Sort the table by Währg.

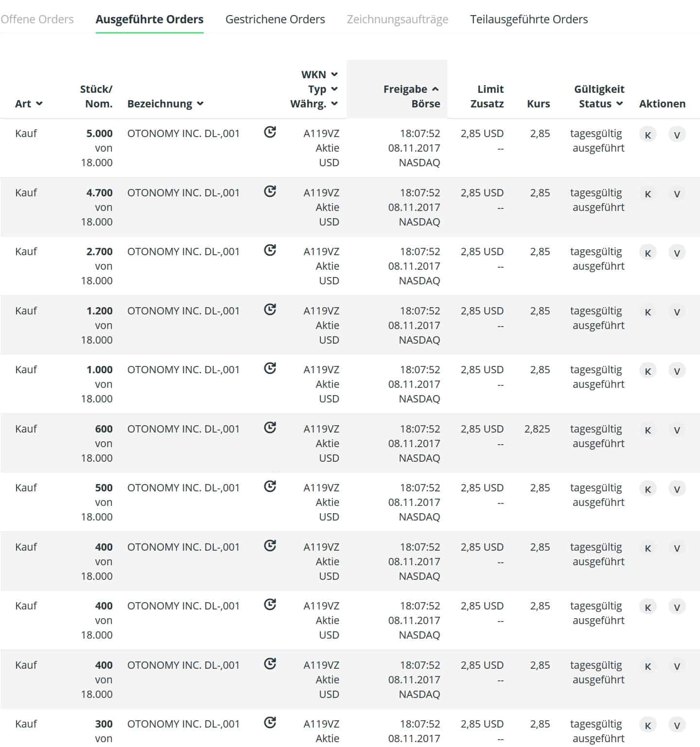[x=314, y=104]
